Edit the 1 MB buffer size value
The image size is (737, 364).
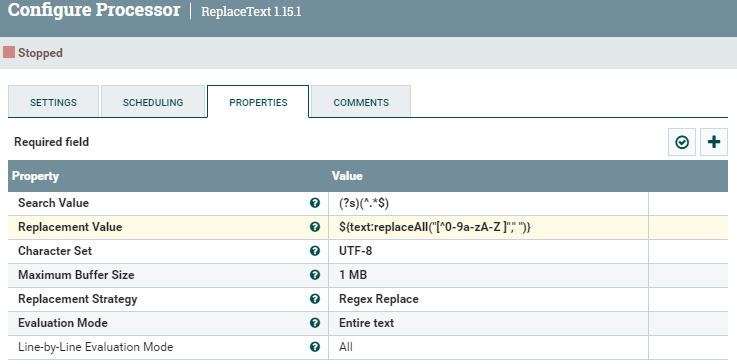pos(488,275)
